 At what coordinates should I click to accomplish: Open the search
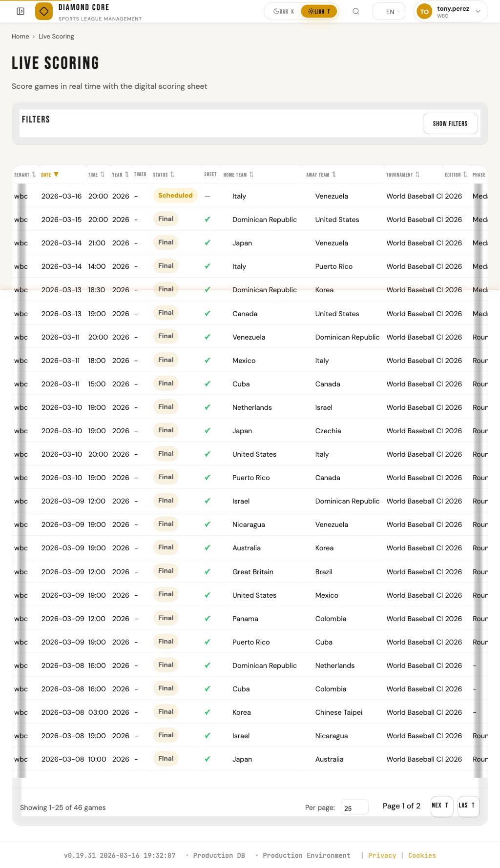pos(356,11)
